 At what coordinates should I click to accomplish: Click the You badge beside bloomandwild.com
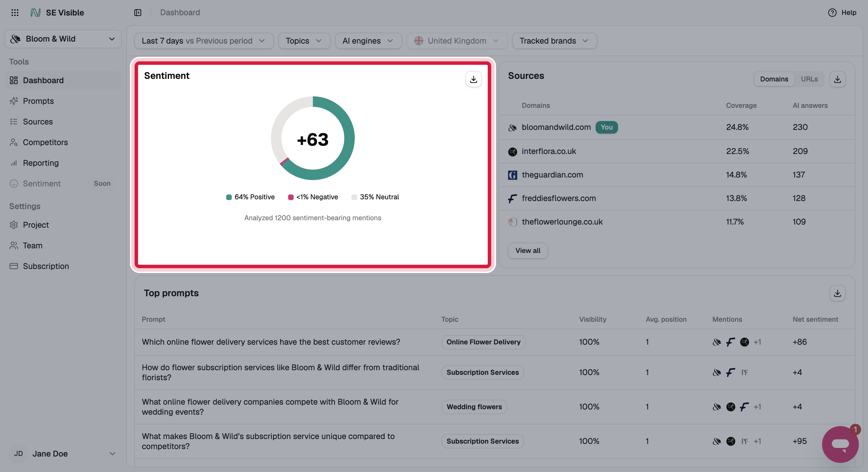tap(607, 127)
